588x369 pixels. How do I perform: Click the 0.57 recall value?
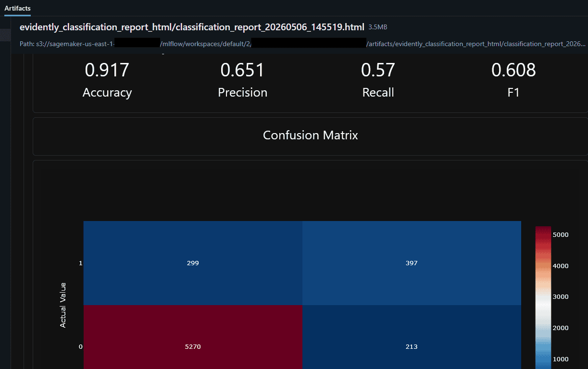click(378, 70)
